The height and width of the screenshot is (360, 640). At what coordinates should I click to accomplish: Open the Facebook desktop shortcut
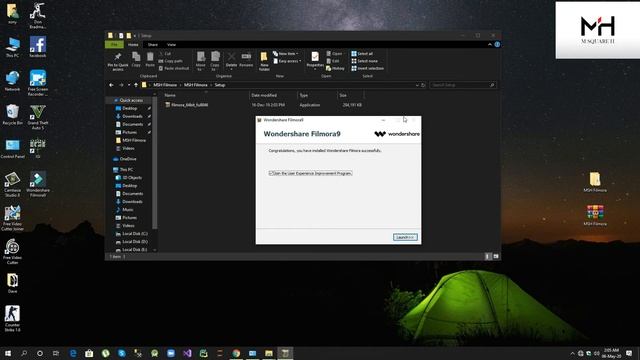tap(38, 47)
